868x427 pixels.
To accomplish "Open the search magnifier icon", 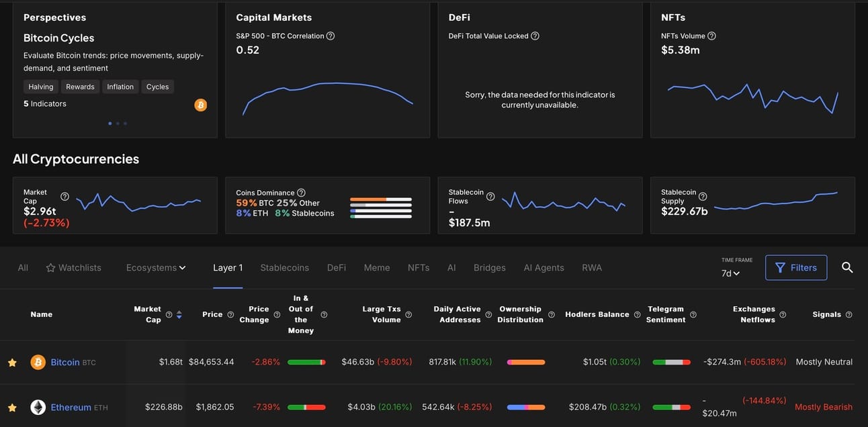I will click(x=847, y=267).
